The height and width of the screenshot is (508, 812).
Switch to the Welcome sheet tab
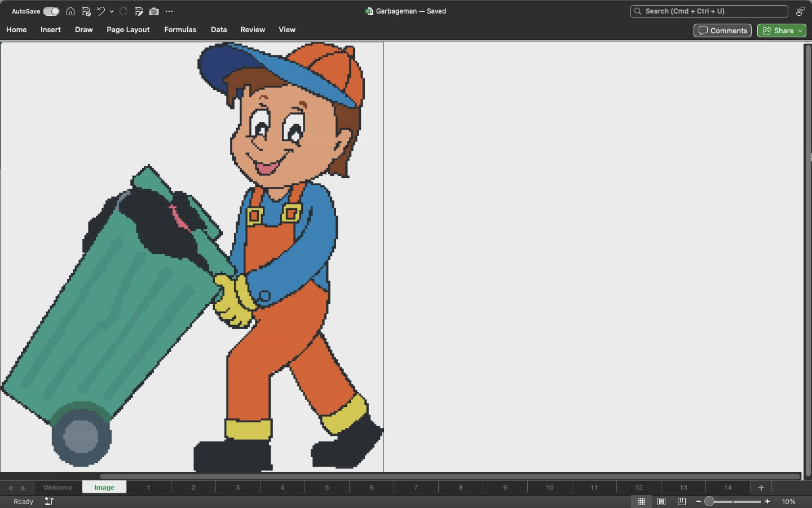(58, 488)
